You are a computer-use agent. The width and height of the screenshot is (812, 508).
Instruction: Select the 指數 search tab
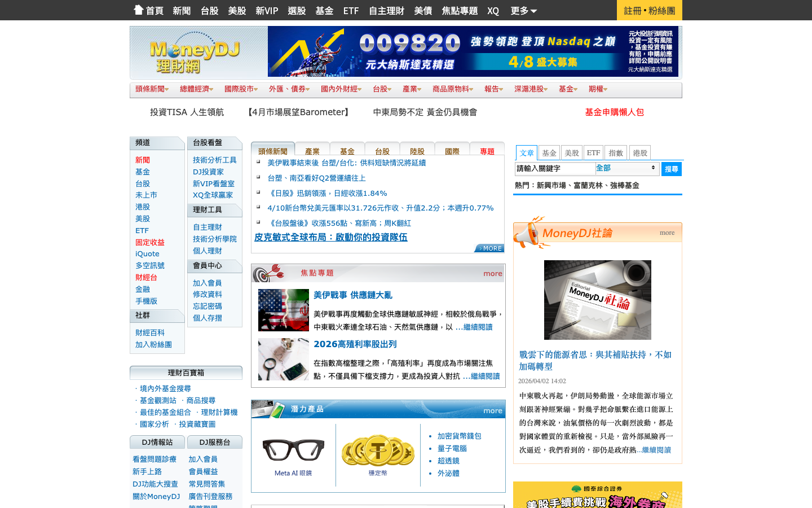click(616, 152)
